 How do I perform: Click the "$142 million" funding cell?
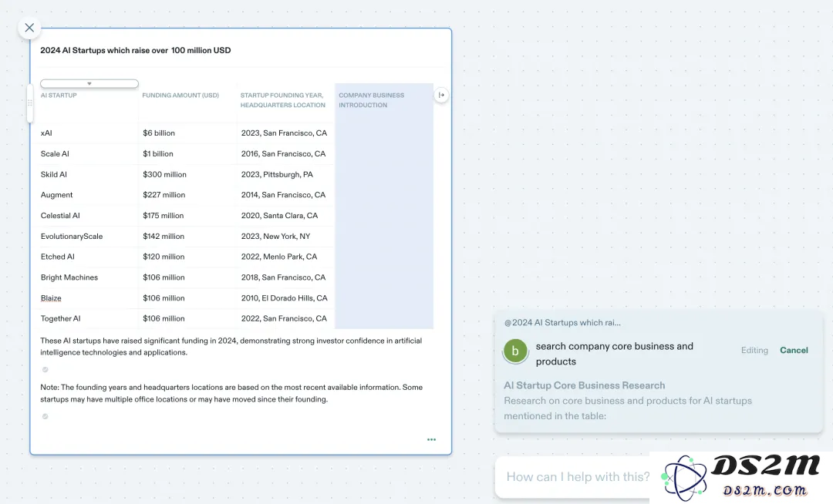(164, 237)
